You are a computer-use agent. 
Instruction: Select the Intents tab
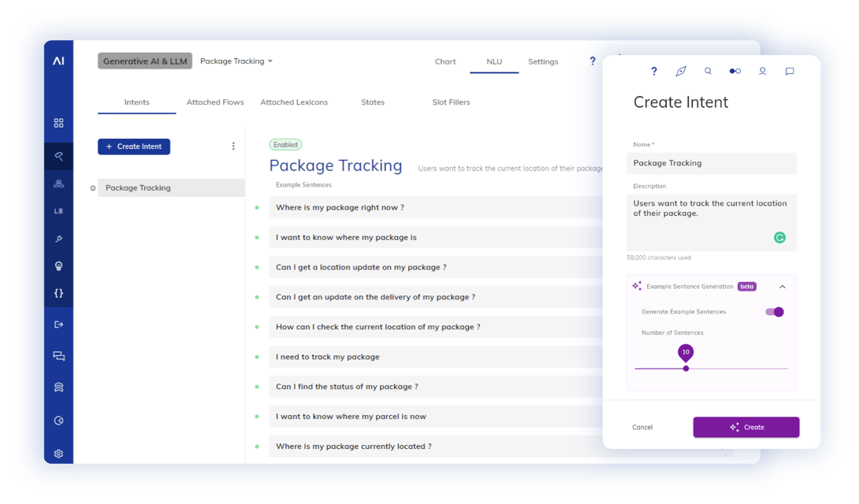click(137, 102)
